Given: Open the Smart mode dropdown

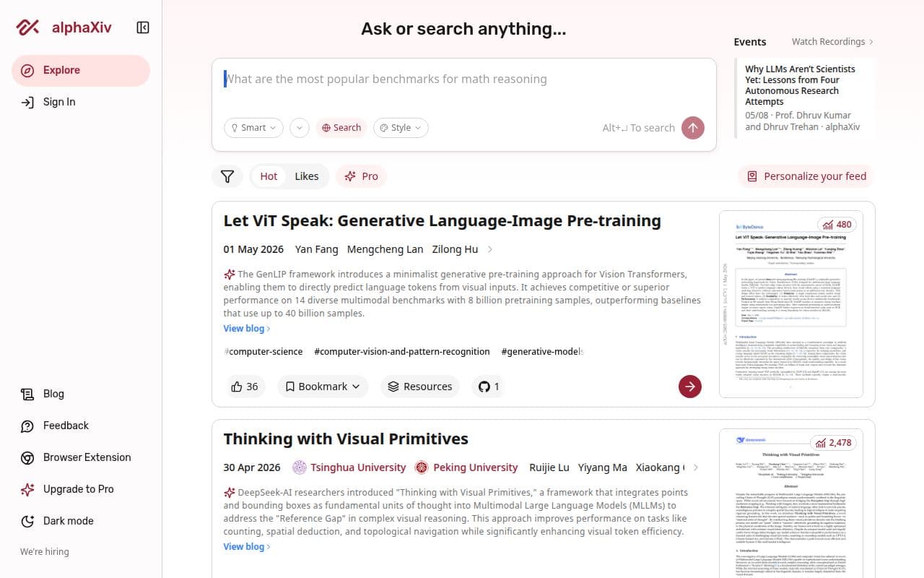Looking at the screenshot, I should pyautogui.click(x=253, y=128).
